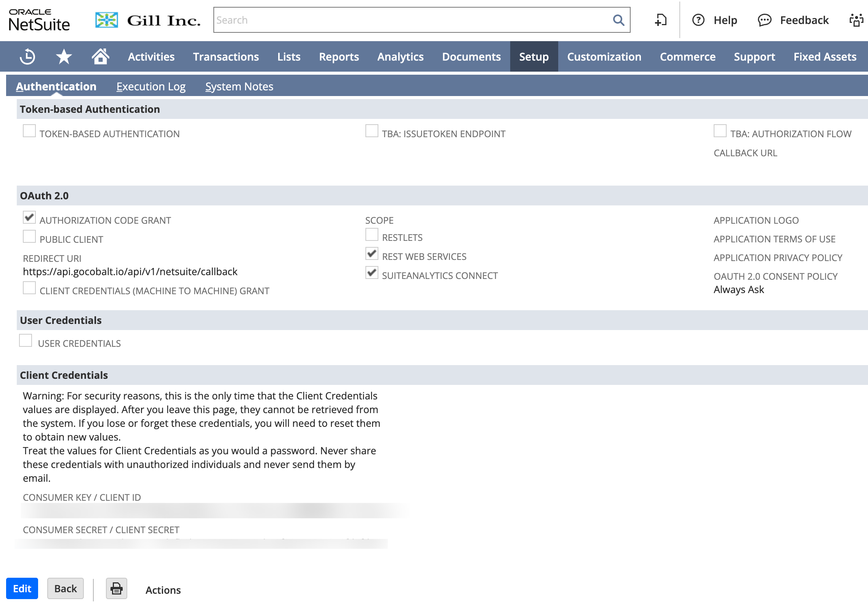Open the Actions dropdown menu
This screenshot has width=868, height=609.
(163, 590)
